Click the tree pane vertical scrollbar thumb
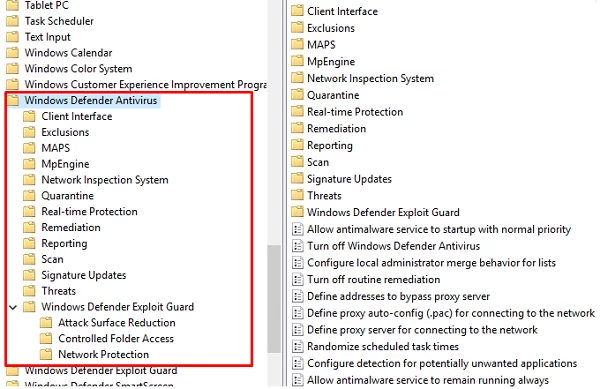 pos(274,299)
